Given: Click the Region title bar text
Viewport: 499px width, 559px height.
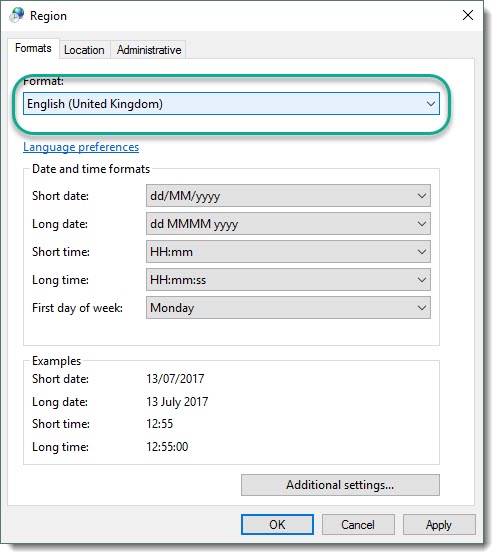Looking at the screenshot, I should (x=49, y=16).
